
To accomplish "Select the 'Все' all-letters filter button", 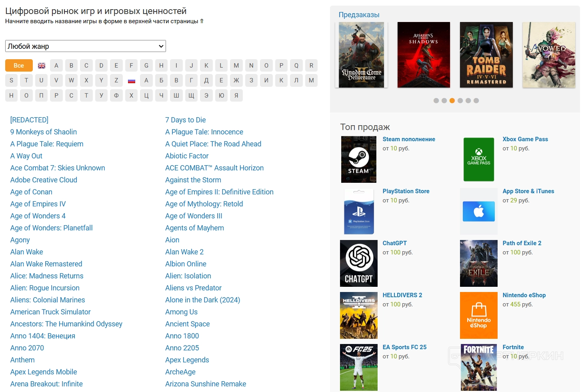I will pyautogui.click(x=19, y=66).
